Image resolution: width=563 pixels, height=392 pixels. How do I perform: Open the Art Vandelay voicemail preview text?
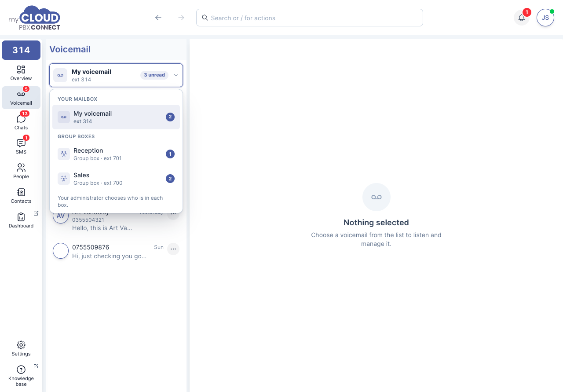[x=102, y=228]
